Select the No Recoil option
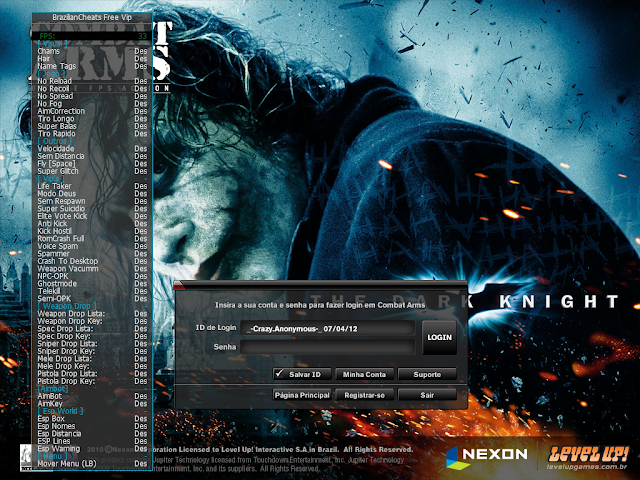 (92, 89)
